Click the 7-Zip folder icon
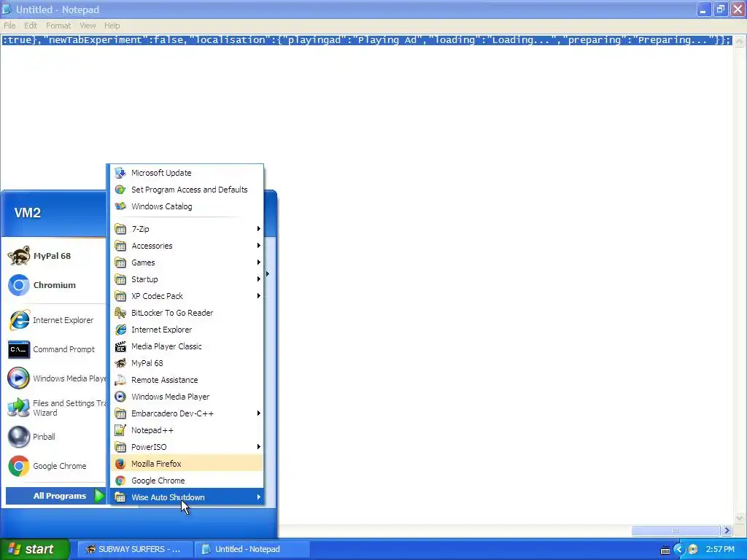Image resolution: width=747 pixels, height=560 pixels. (120, 229)
